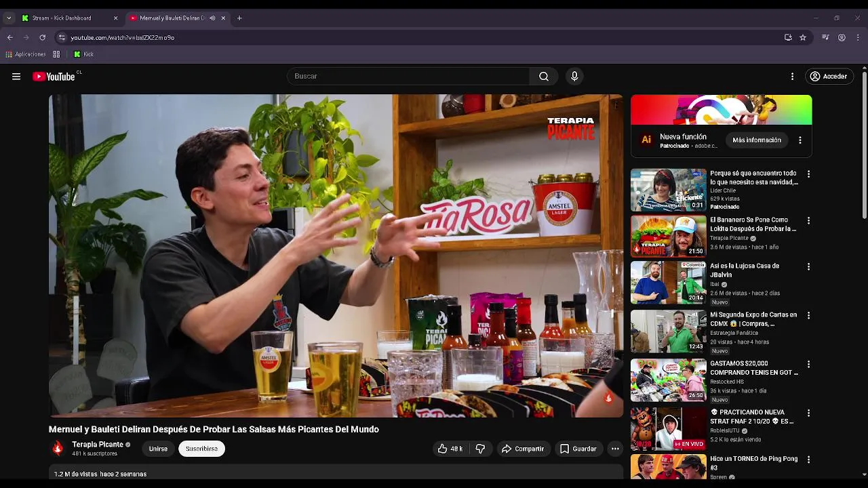Open options for the Ping Pong TORNEO video
Viewport: 868px width, 488px height.
(x=808, y=460)
